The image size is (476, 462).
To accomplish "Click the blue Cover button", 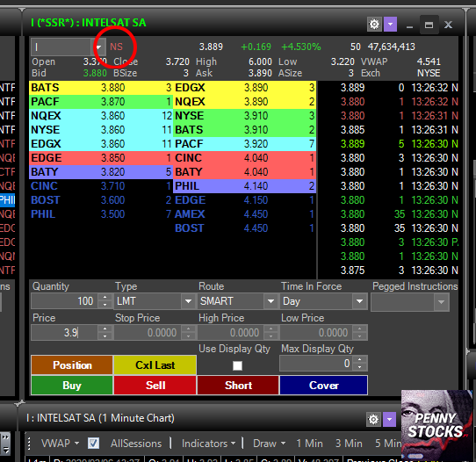I will pos(323,386).
